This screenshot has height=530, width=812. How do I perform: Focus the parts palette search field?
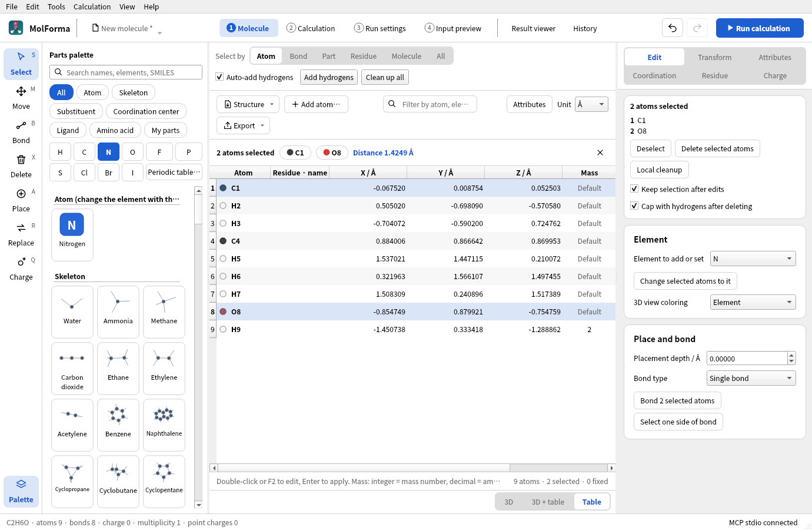pyautogui.click(x=126, y=72)
